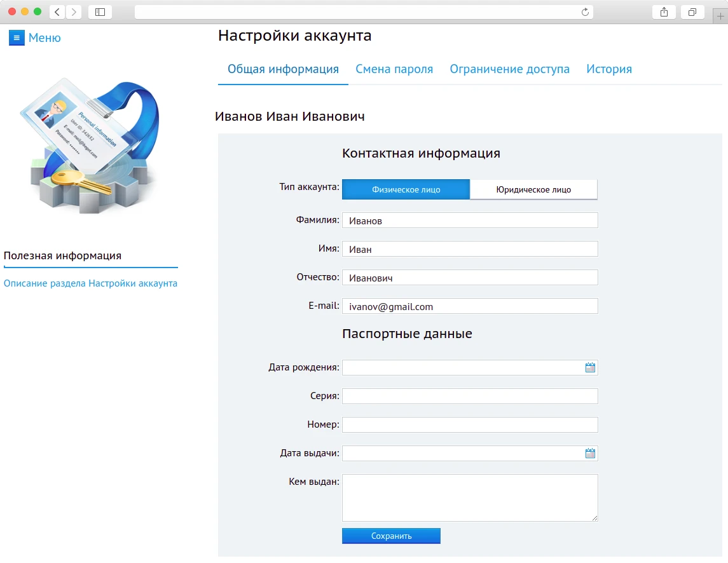The width and height of the screenshot is (728, 563).
Task: Select Физическое лицо account type
Action: (x=405, y=189)
